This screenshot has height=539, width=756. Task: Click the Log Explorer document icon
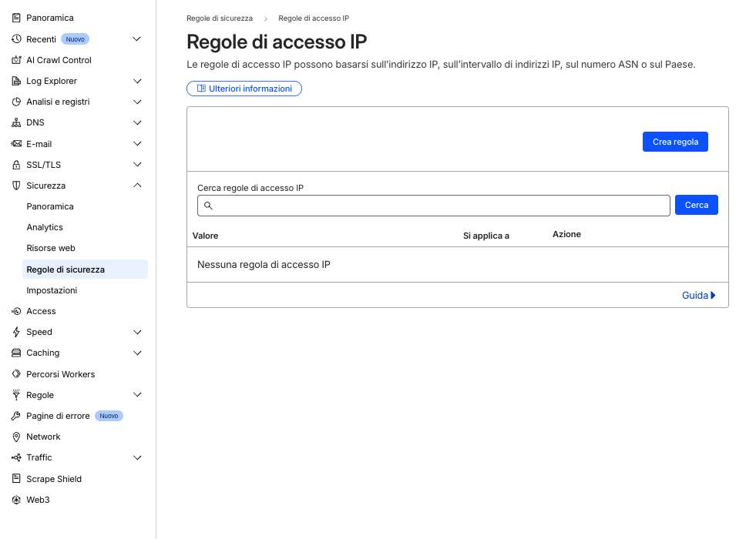coord(16,81)
